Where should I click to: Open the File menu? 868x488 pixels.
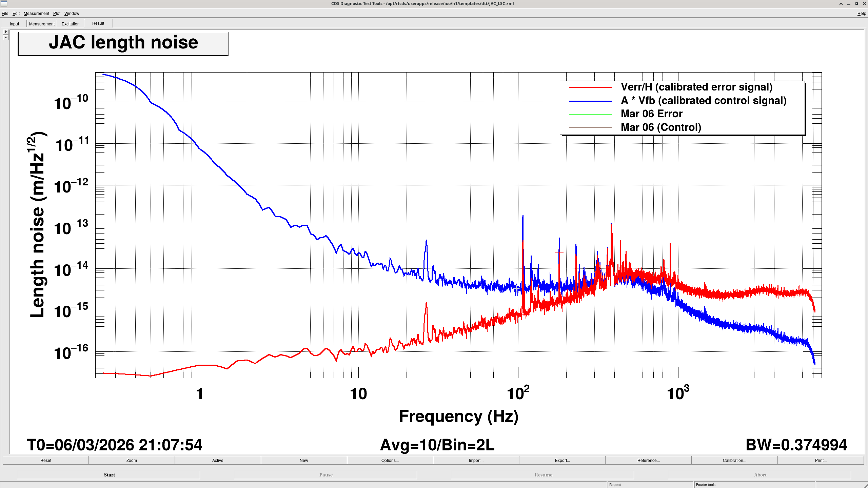[5, 14]
